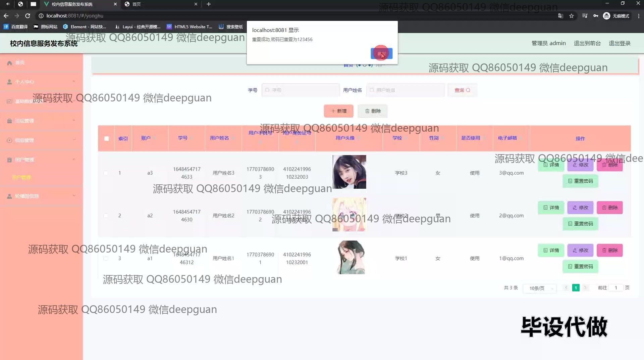
Task: Go to previous page in pagination
Action: 566,288
